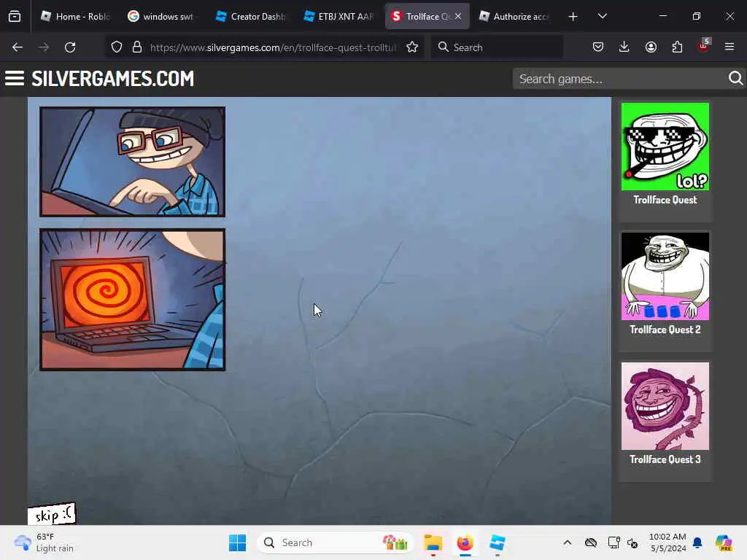Open the extensions puzzle icon
This screenshot has width=747, height=560.
pos(677,47)
